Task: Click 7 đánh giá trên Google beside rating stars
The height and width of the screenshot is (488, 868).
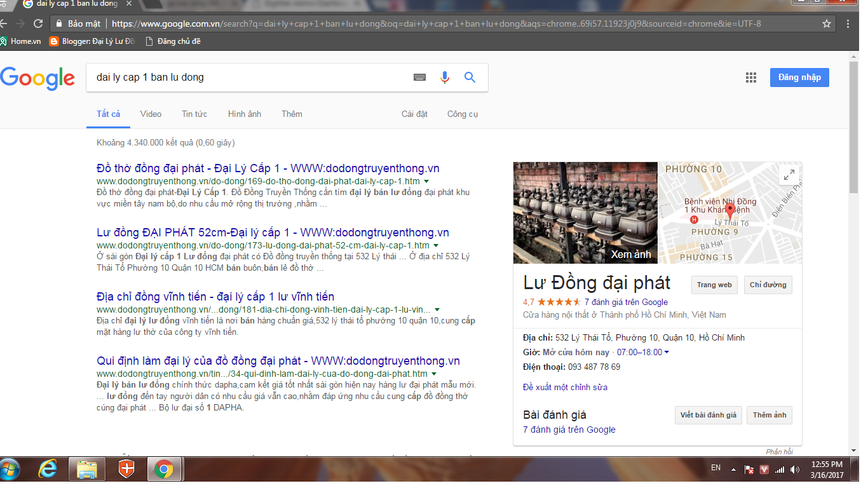Action: pos(626,302)
